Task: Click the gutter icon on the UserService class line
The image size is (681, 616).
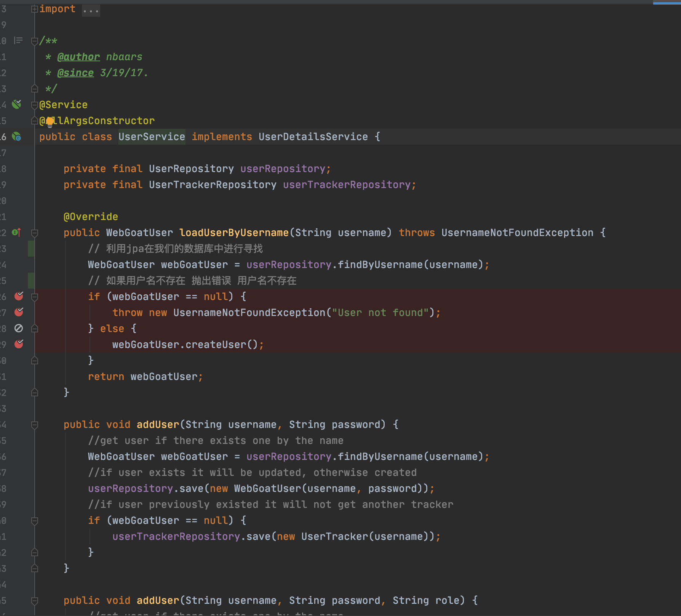Action: 16,137
